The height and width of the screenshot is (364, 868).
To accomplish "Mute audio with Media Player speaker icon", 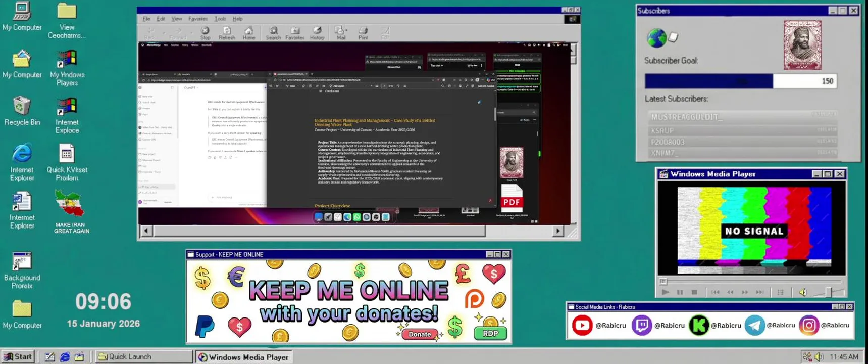I will pos(803,292).
